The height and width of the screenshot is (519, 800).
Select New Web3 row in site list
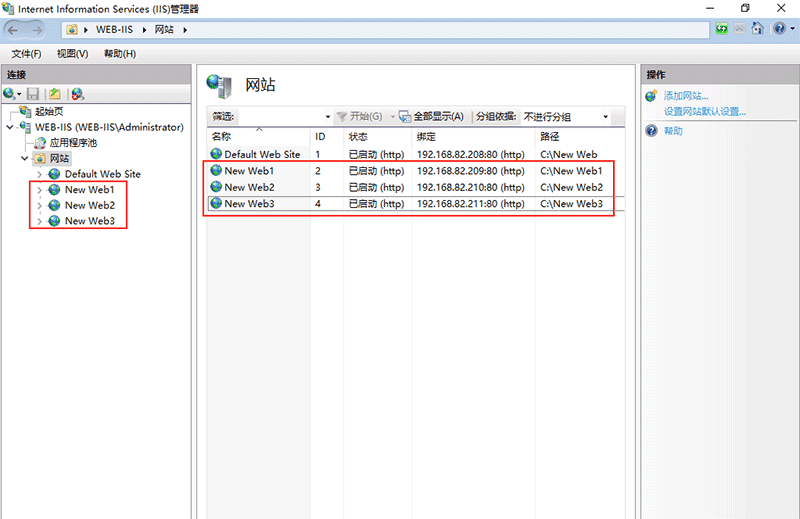(x=416, y=204)
